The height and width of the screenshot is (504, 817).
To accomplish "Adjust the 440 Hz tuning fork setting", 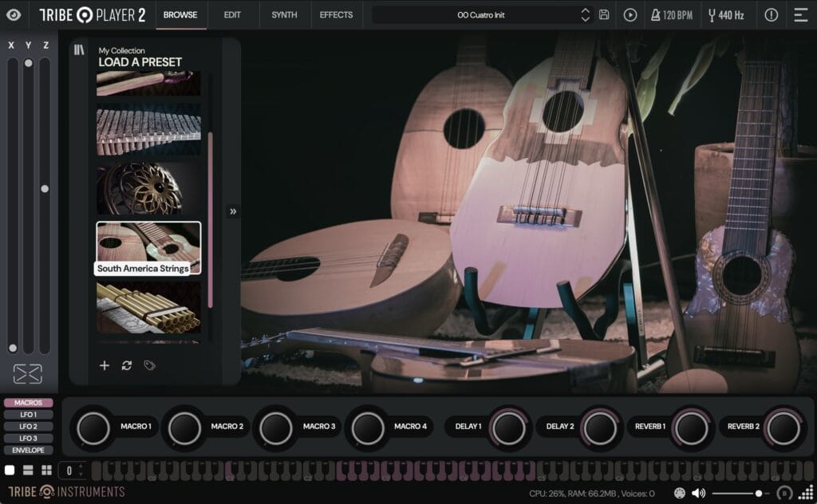I will coord(726,15).
